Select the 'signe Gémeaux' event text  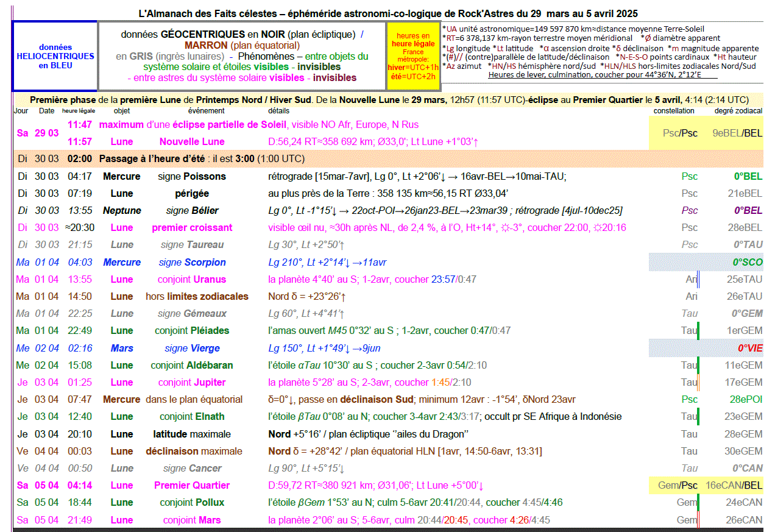192,314
